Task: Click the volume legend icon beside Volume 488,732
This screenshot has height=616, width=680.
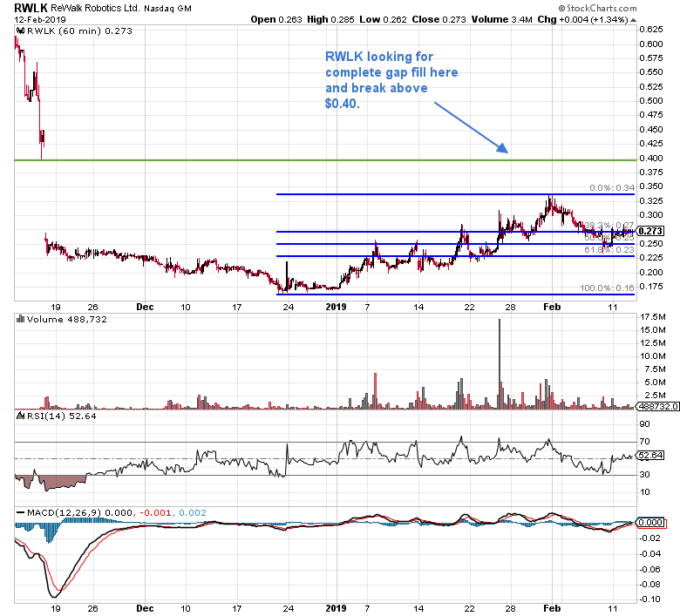Action: click(18, 321)
